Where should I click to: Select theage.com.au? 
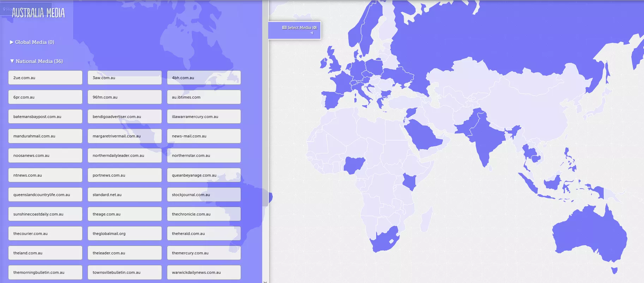coord(125,214)
